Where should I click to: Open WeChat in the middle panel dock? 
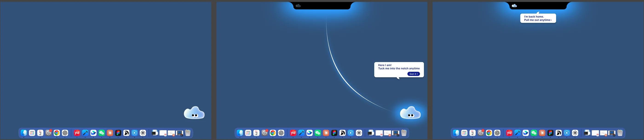(318, 133)
